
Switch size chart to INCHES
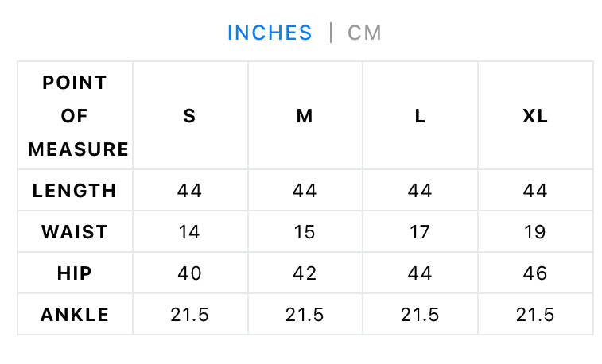[270, 33]
